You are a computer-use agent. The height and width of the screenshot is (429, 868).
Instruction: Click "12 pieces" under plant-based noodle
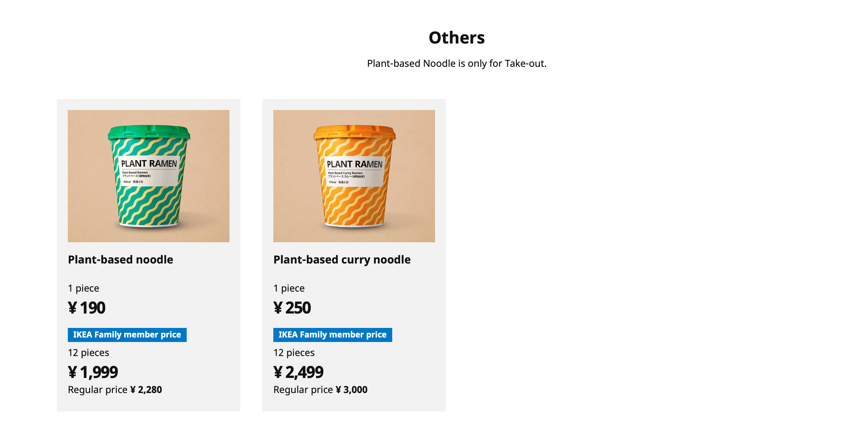coord(88,353)
